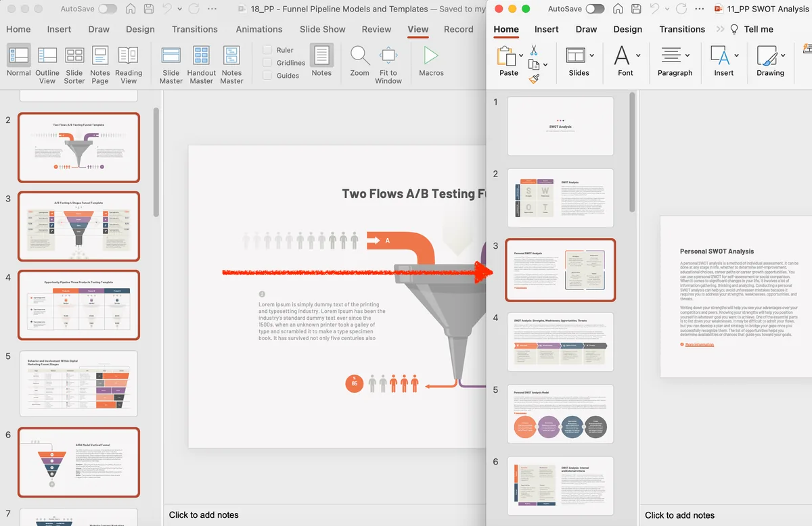812x526 pixels.
Task: Click Tell me search box
Action: click(758, 29)
